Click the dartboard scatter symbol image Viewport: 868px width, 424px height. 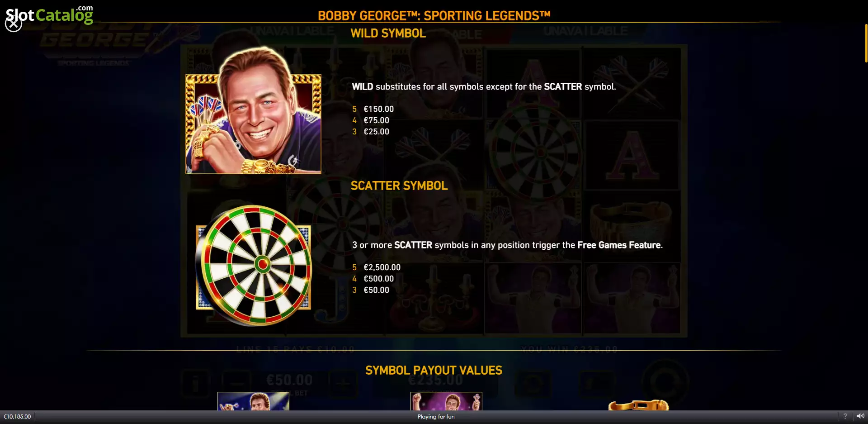[x=254, y=266]
